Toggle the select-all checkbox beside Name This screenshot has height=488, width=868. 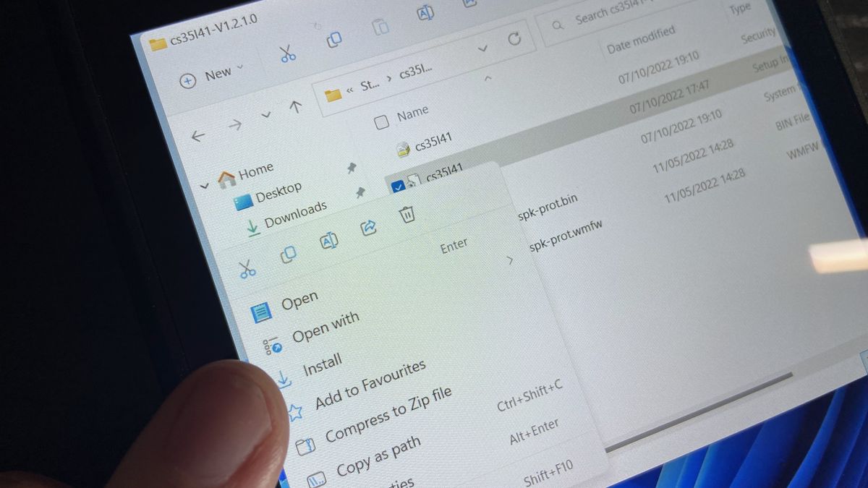click(x=381, y=121)
